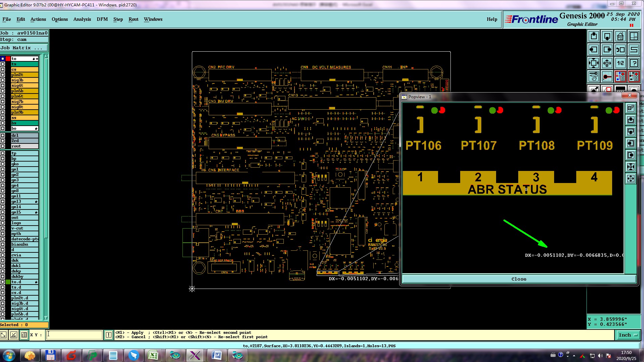
Task: Click the pan left arrow icon
Action: [594, 50]
